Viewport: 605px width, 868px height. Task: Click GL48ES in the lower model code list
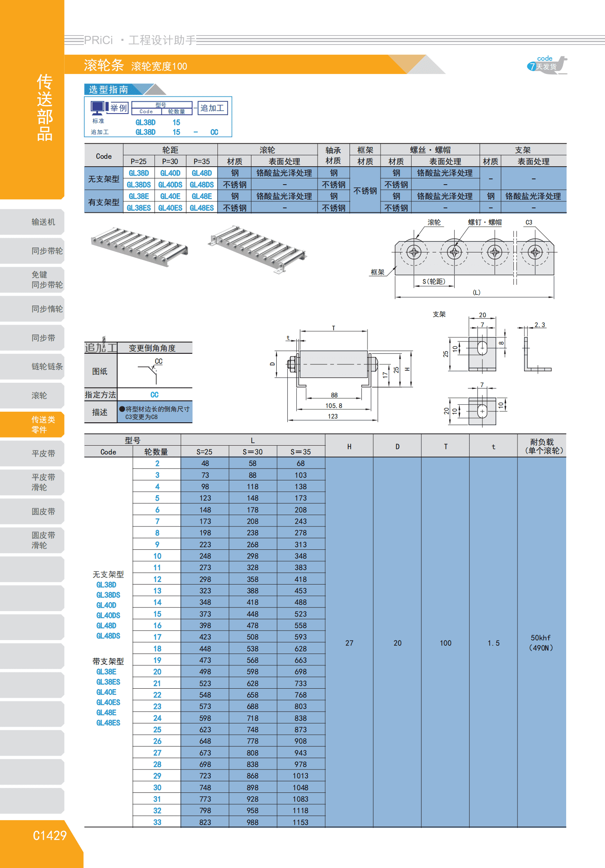tap(108, 723)
